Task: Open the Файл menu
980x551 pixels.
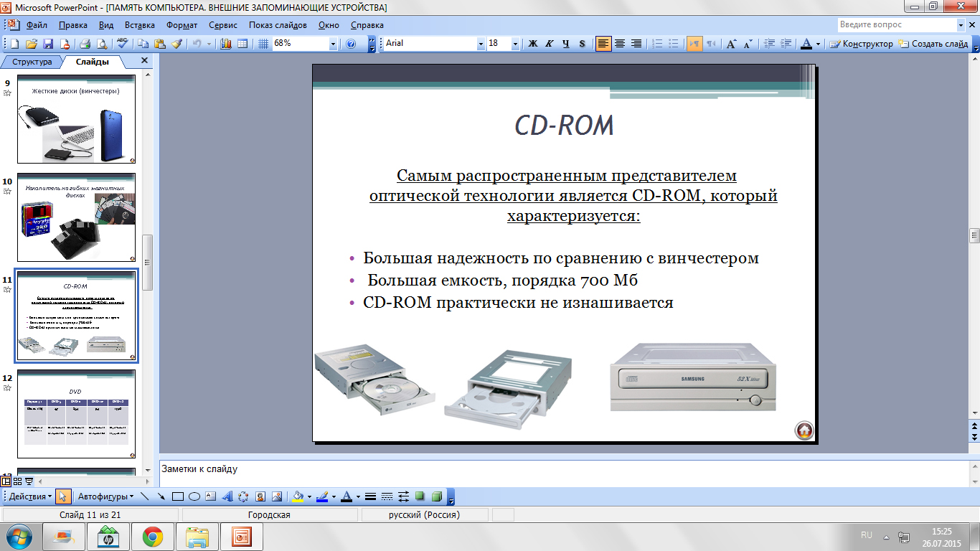Action: click(x=37, y=25)
